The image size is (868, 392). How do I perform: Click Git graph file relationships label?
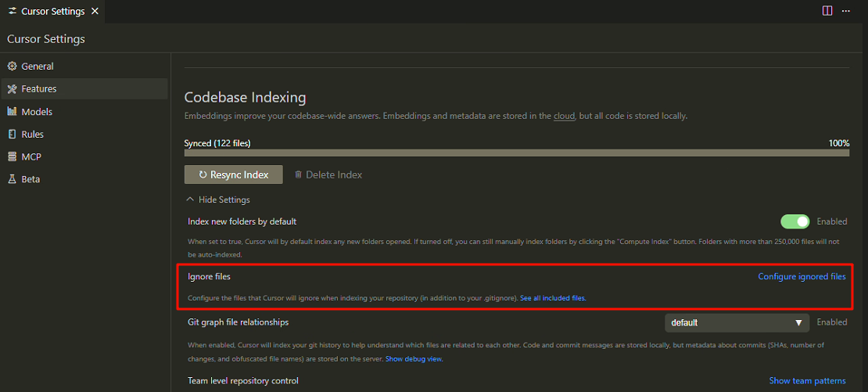point(239,322)
